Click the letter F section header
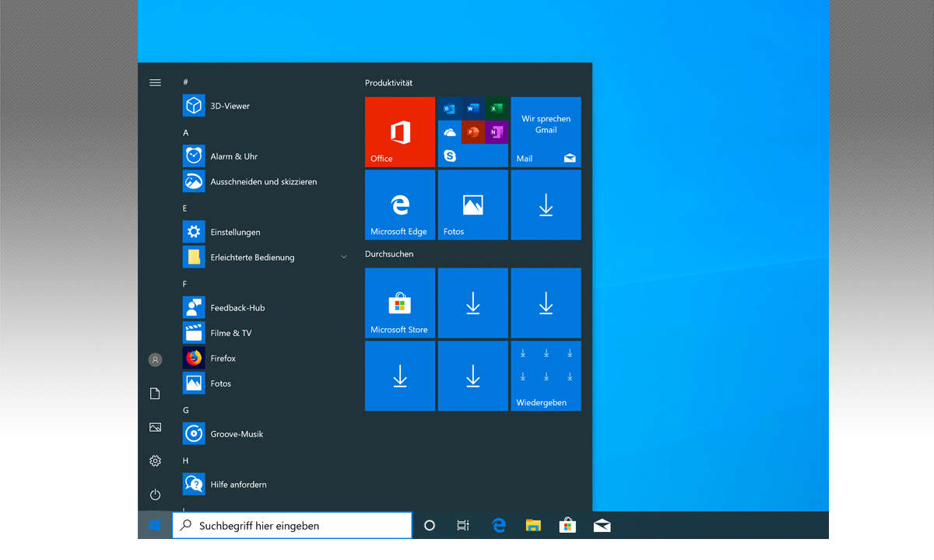Screen dimensions: 934x560 185,285
